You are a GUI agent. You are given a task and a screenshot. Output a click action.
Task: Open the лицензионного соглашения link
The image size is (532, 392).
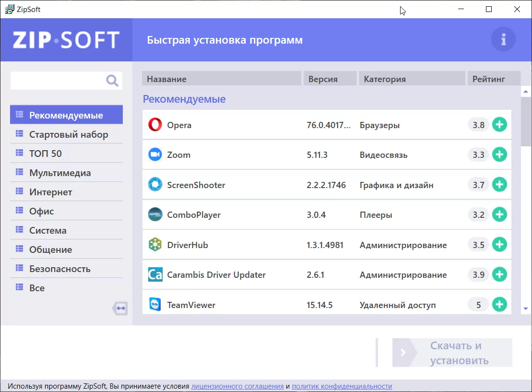(237, 386)
